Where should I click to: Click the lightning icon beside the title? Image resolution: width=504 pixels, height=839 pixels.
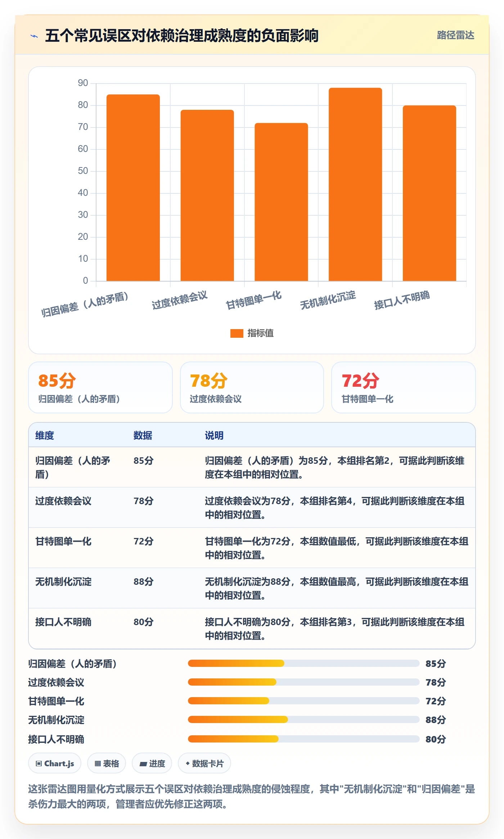(34, 36)
